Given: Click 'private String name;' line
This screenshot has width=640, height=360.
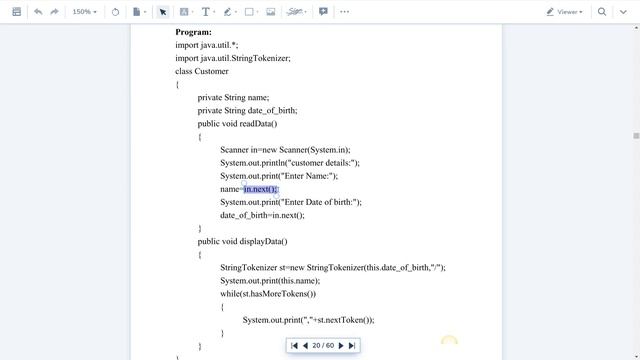Looking at the screenshot, I should pos(233,97).
